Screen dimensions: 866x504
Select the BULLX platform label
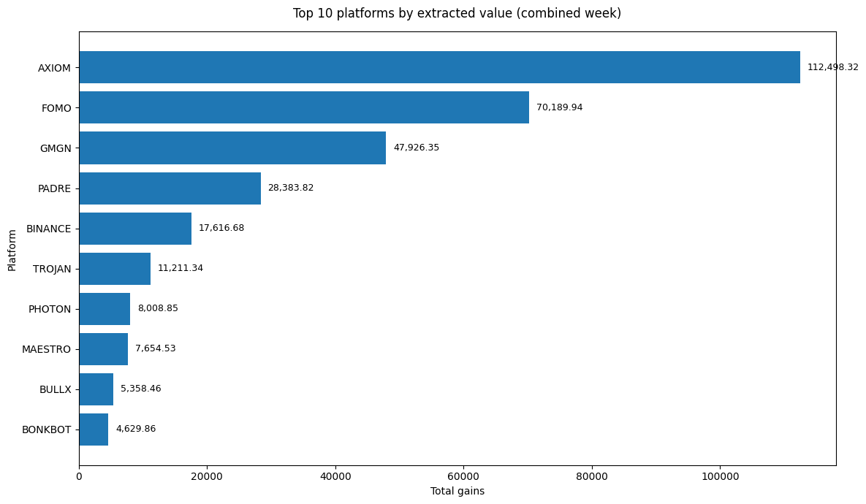(56, 390)
